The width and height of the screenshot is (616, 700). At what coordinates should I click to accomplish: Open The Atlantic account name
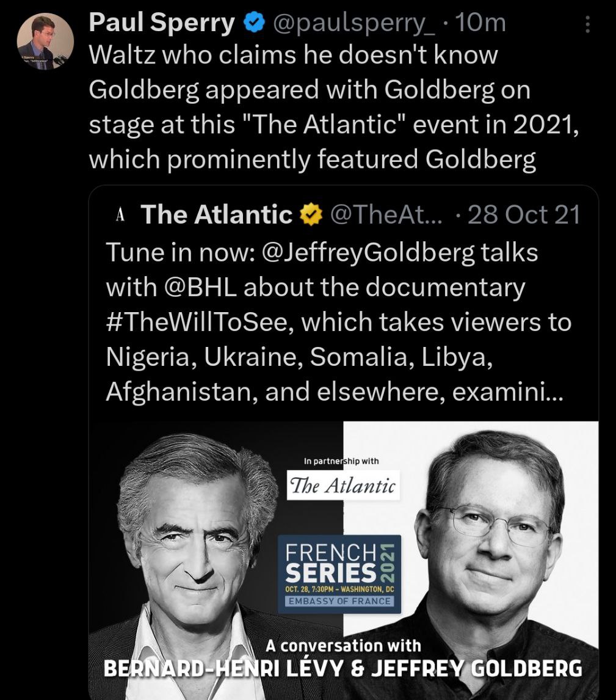pyautogui.click(x=216, y=215)
